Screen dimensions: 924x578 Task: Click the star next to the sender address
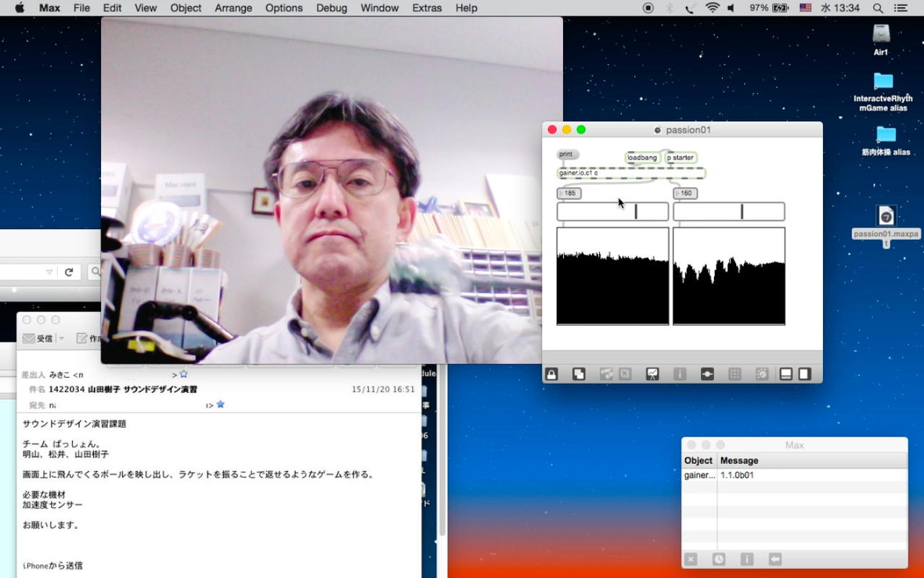(x=183, y=374)
